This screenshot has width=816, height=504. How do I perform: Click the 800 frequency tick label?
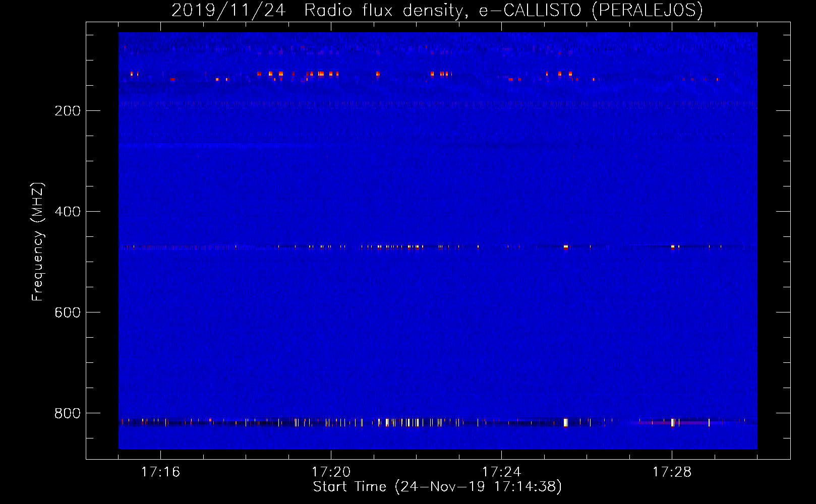[x=68, y=413]
